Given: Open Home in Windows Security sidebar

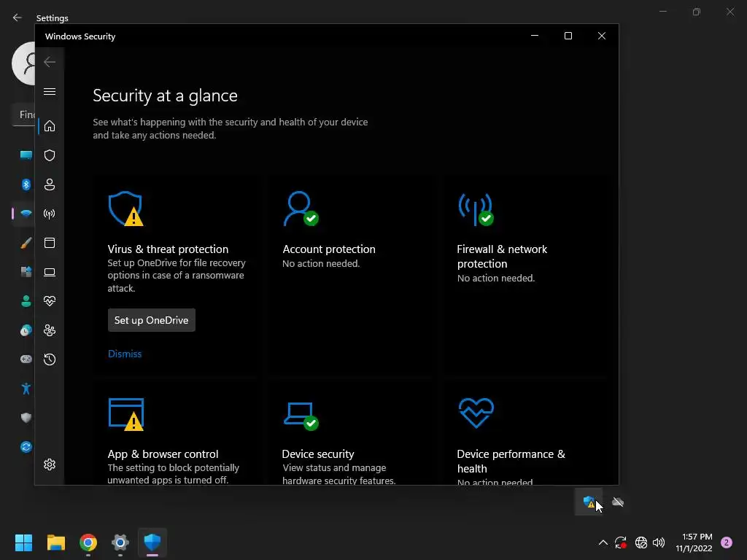Looking at the screenshot, I should [50, 126].
